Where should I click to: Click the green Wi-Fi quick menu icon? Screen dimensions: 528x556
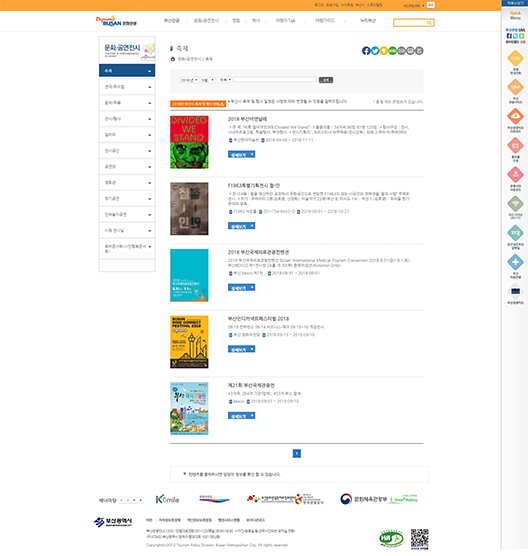click(x=515, y=204)
